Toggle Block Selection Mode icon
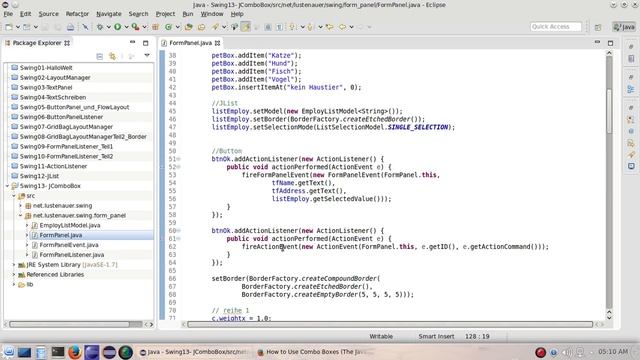Viewport: 640px width, 360px height. pyautogui.click(x=268, y=27)
